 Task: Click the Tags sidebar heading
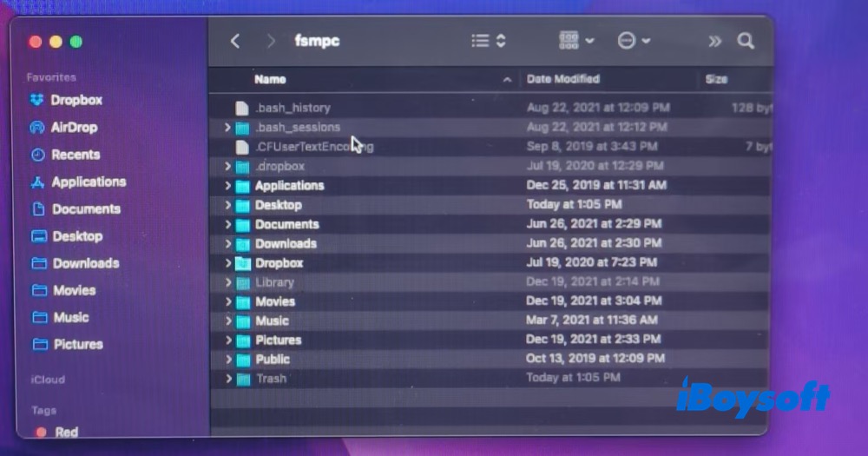coord(43,411)
